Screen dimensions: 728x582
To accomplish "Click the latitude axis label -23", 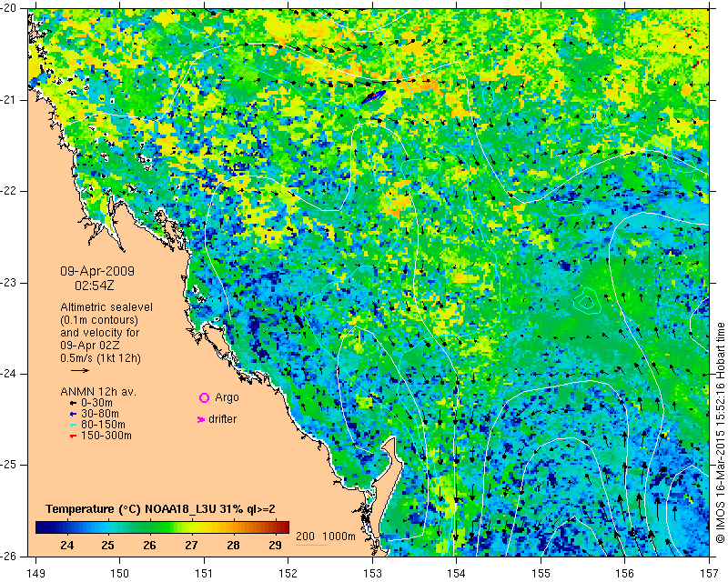I will click(x=8, y=283).
